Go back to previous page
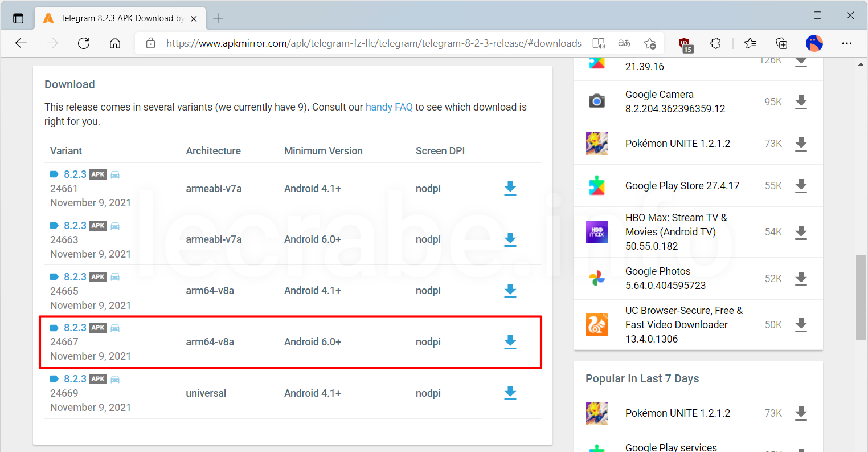The height and width of the screenshot is (452, 868). [21, 43]
